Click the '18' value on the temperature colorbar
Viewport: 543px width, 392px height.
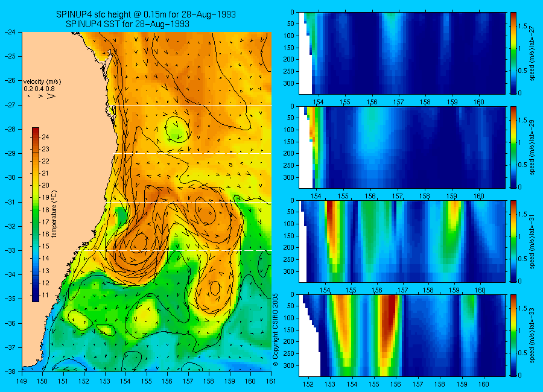[45, 210]
